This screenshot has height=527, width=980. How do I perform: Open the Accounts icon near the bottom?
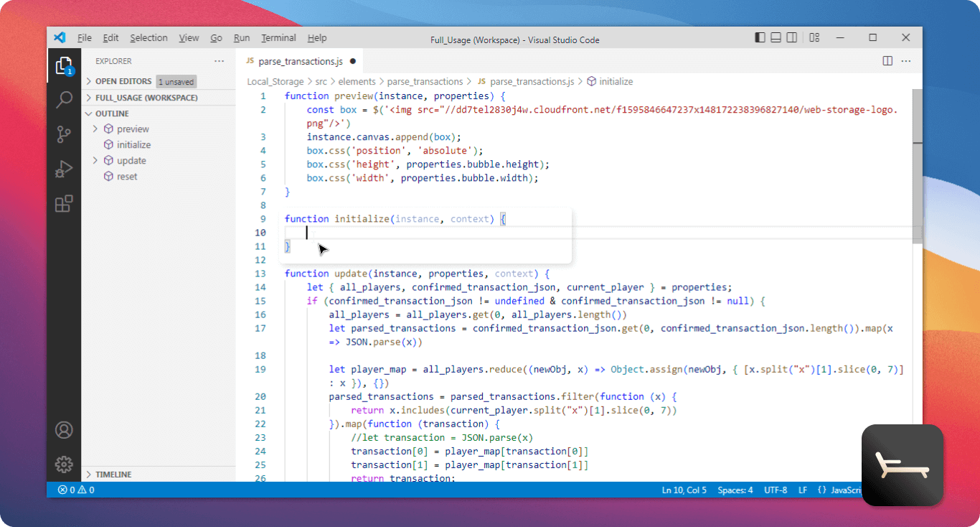pyautogui.click(x=64, y=430)
